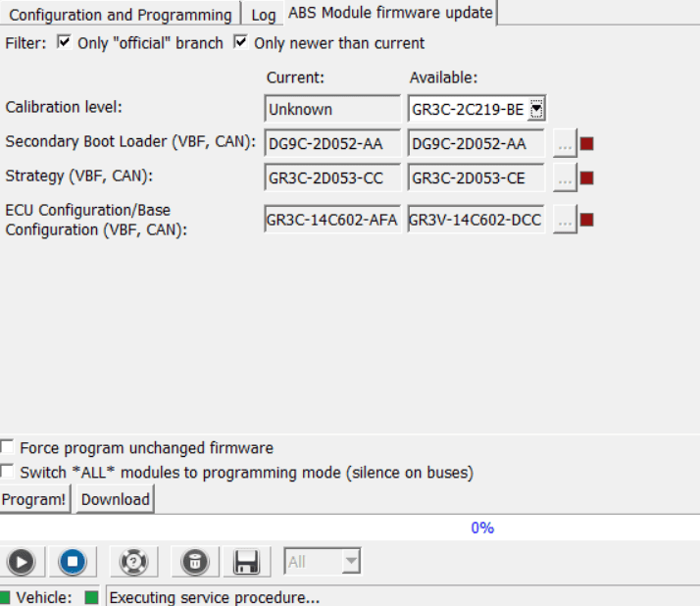
Task: Click the Strategy (VBF, CAN): label
Action: pos(79,176)
